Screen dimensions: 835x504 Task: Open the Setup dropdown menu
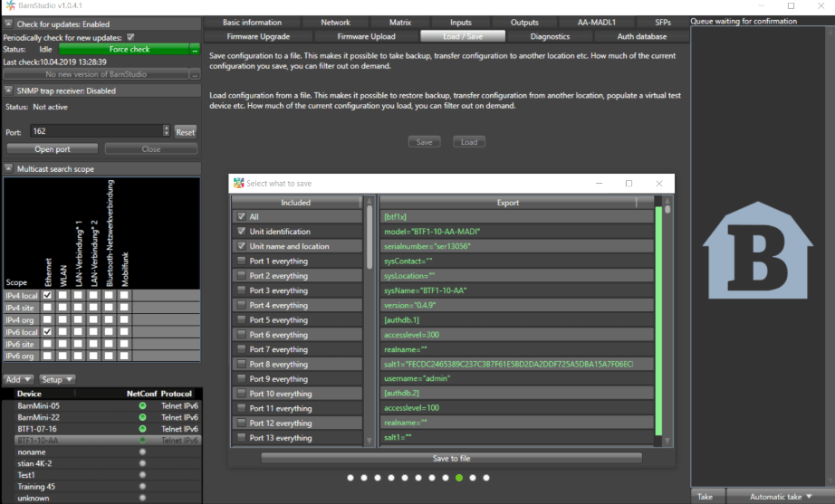click(56, 379)
